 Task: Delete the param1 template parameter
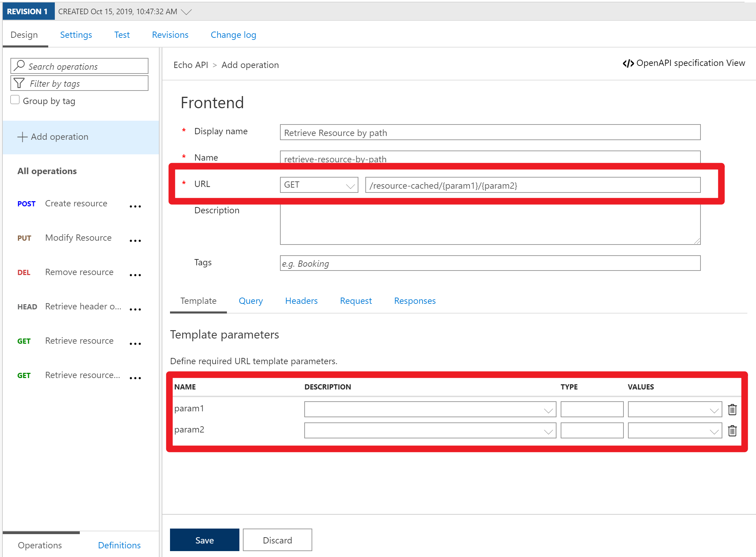(x=732, y=410)
